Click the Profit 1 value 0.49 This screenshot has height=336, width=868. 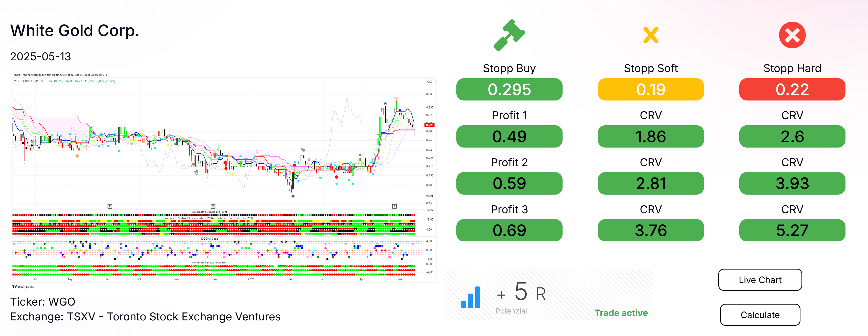coord(509,136)
